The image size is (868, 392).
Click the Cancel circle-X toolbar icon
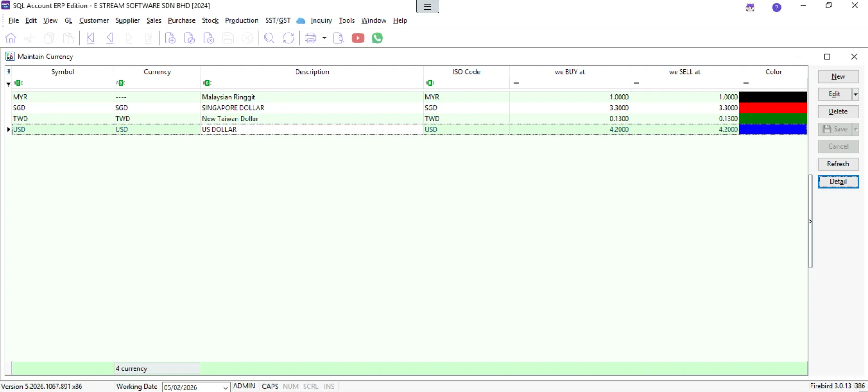click(247, 38)
